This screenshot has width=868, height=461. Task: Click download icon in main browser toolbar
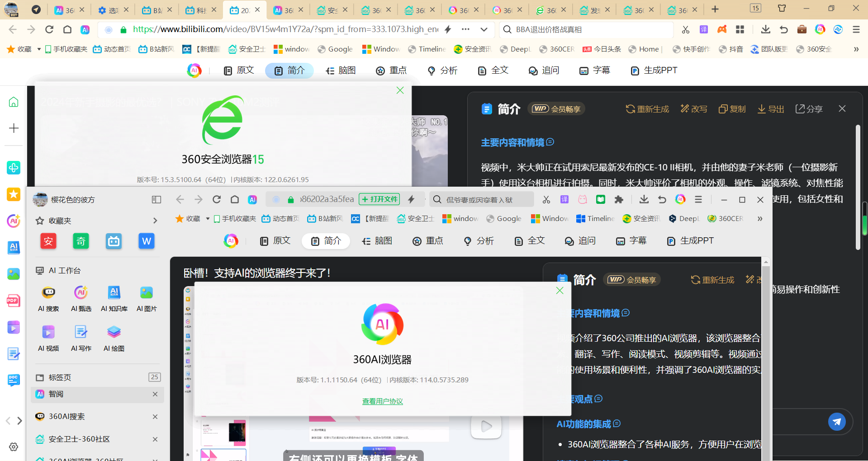click(765, 29)
